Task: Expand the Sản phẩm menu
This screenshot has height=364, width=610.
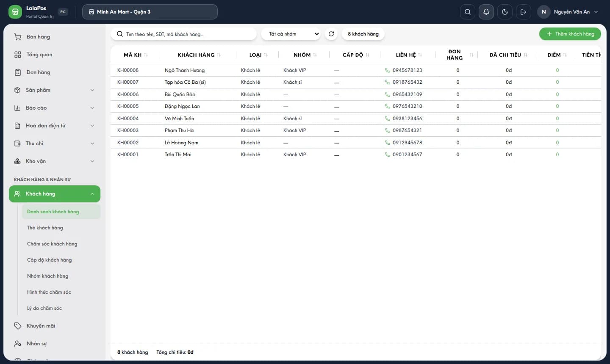Action: pos(55,90)
